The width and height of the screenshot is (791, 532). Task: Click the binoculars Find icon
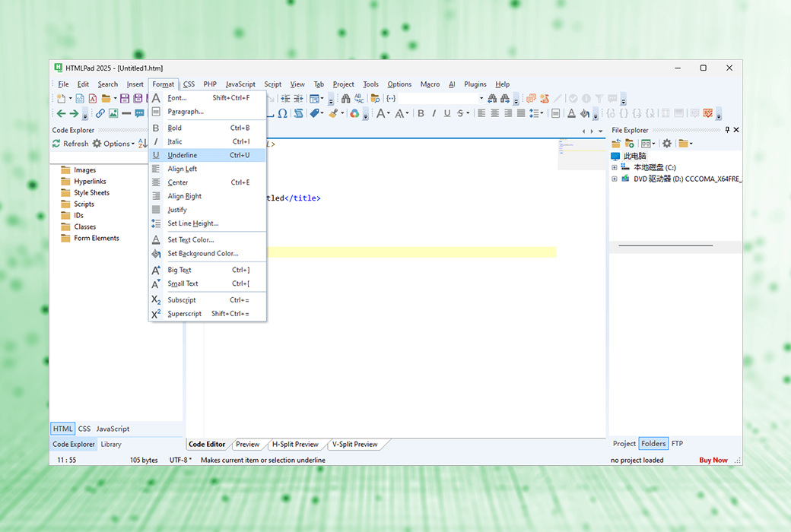pyautogui.click(x=345, y=98)
